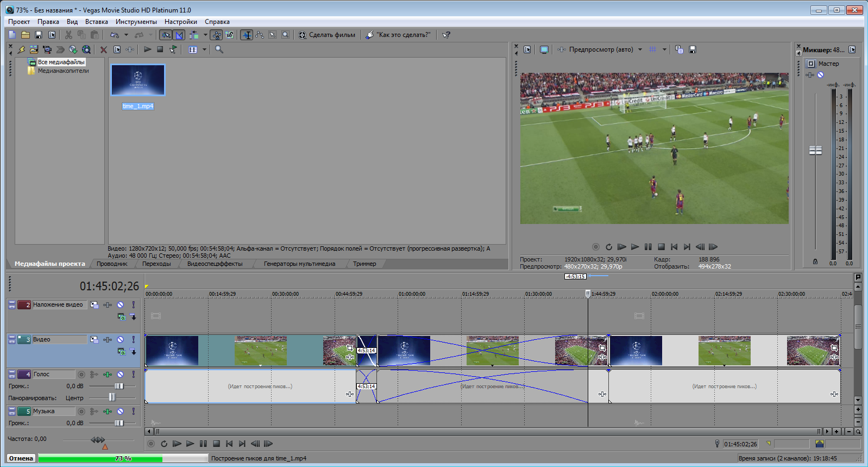868x467 pixels.
Task: Toggle lock envelopes to events
Action: point(217,35)
